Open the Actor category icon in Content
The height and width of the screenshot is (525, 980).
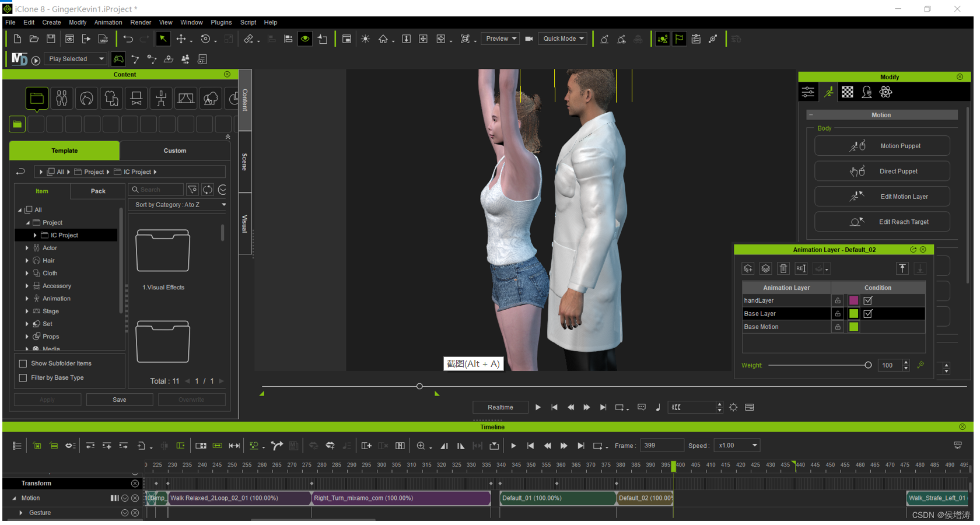[62, 98]
